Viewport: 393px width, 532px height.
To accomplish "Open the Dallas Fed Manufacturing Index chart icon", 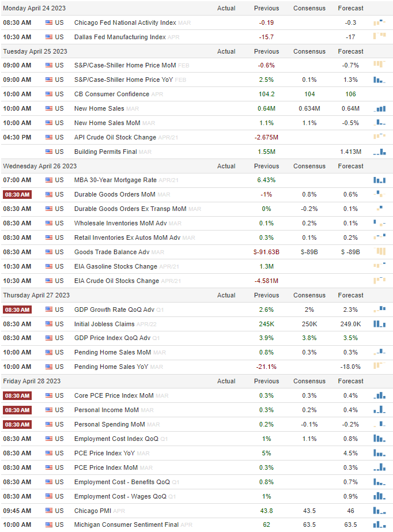I will point(379,36).
